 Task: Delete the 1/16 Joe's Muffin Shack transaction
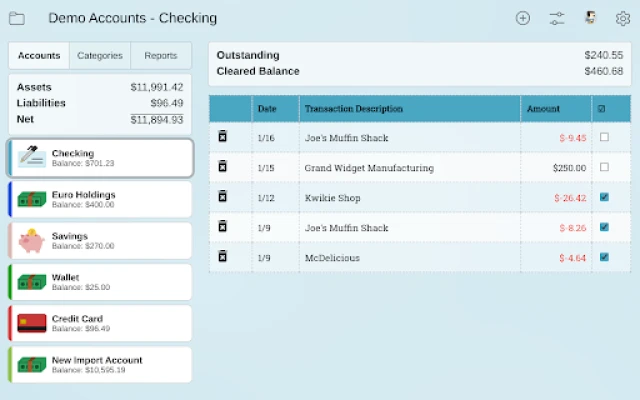(x=223, y=137)
